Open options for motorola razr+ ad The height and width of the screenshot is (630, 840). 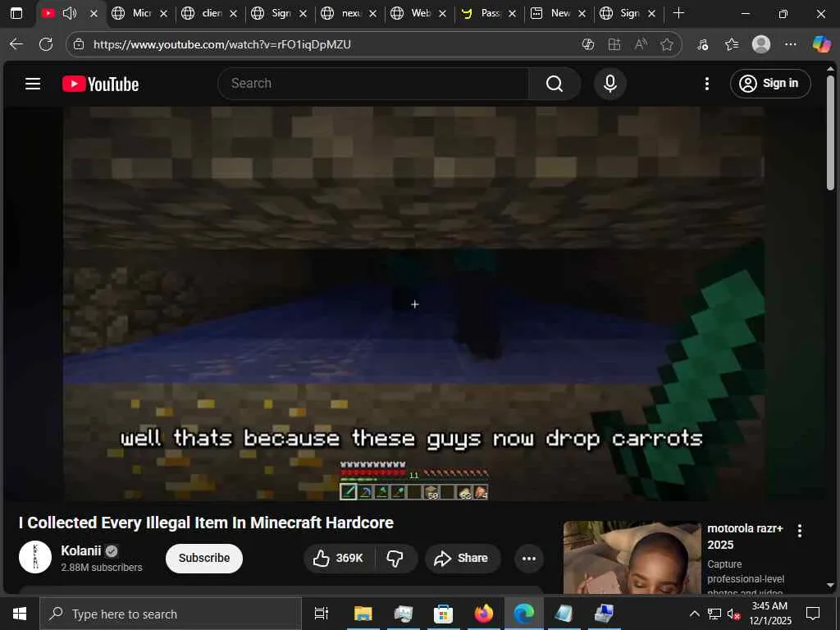tap(799, 531)
